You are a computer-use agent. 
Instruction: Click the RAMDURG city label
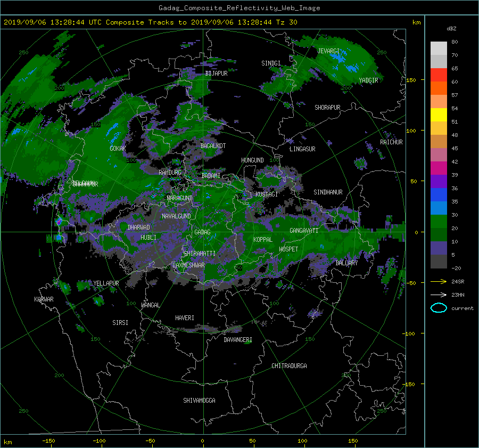point(170,173)
